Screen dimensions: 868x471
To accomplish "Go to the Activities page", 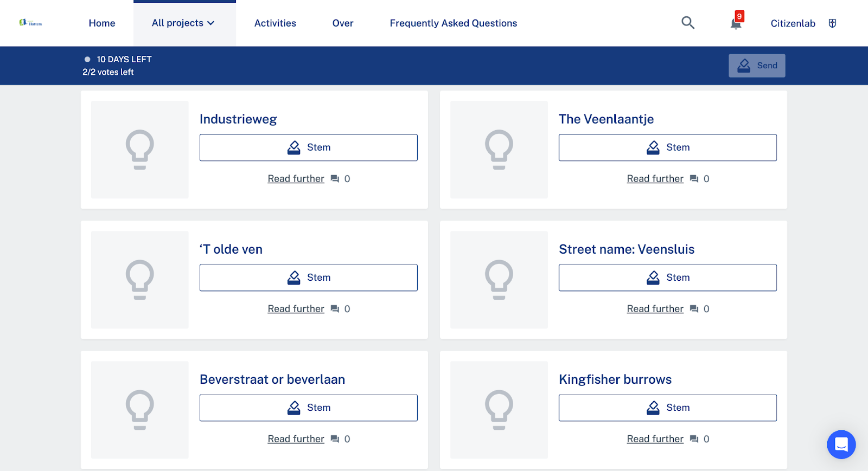I will tap(275, 23).
